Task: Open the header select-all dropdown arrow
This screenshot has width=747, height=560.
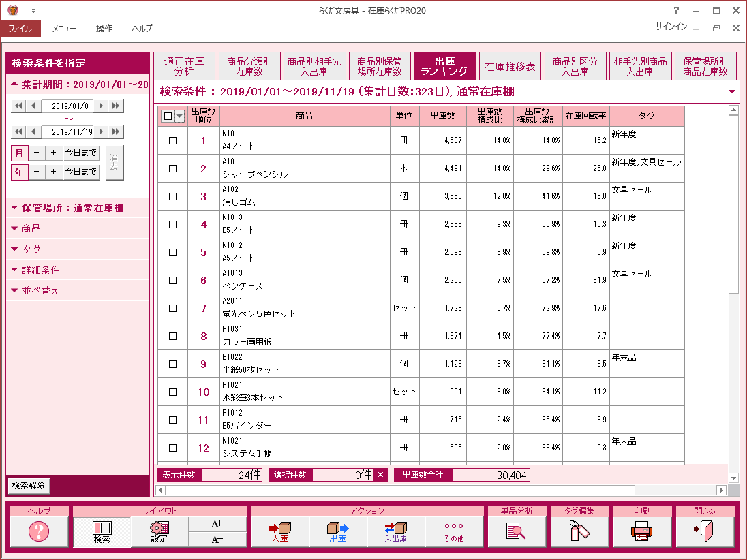Action: click(x=179, y=116)
